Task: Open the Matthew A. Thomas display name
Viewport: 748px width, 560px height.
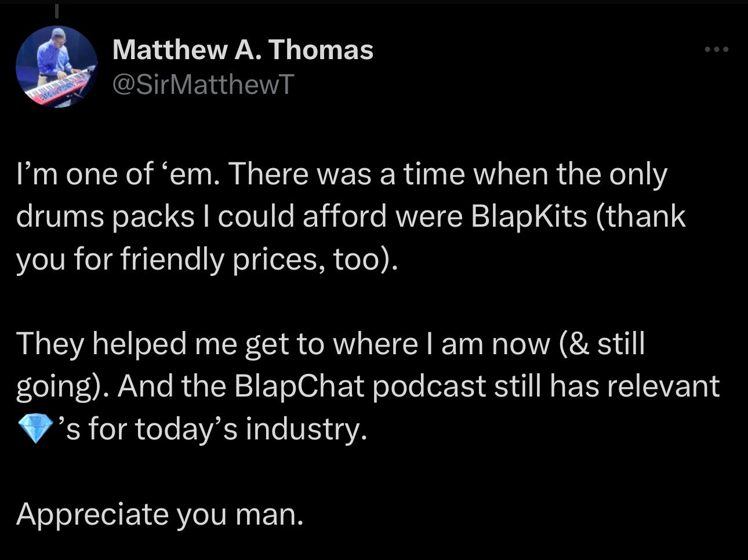Action: tap(242, 50)
